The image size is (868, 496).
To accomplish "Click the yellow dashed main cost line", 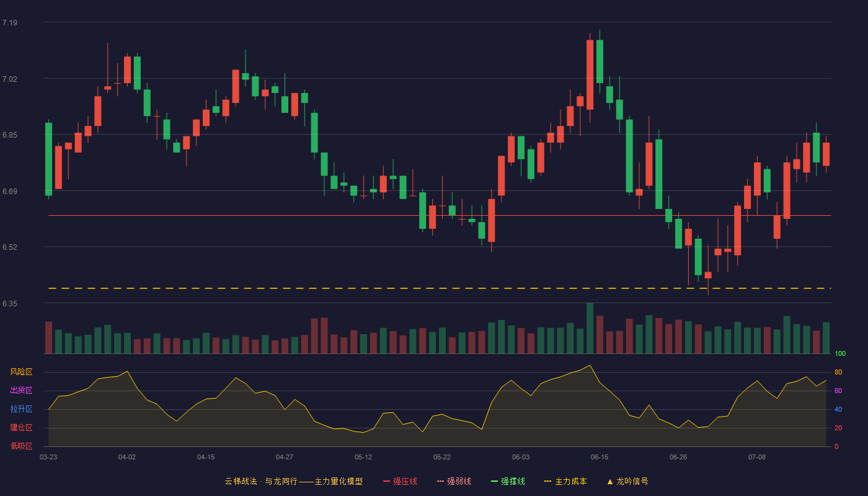I will point(440,288).
